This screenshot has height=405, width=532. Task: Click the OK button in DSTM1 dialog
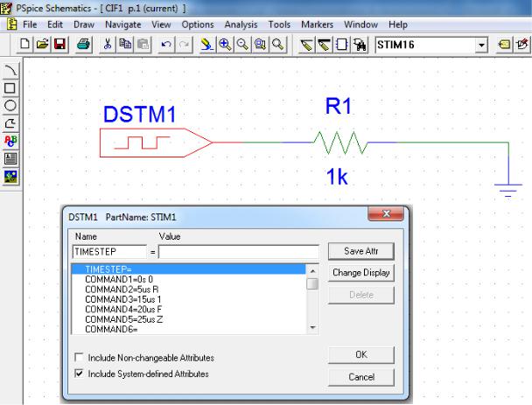pyautogui.click(x=361, y=355)
